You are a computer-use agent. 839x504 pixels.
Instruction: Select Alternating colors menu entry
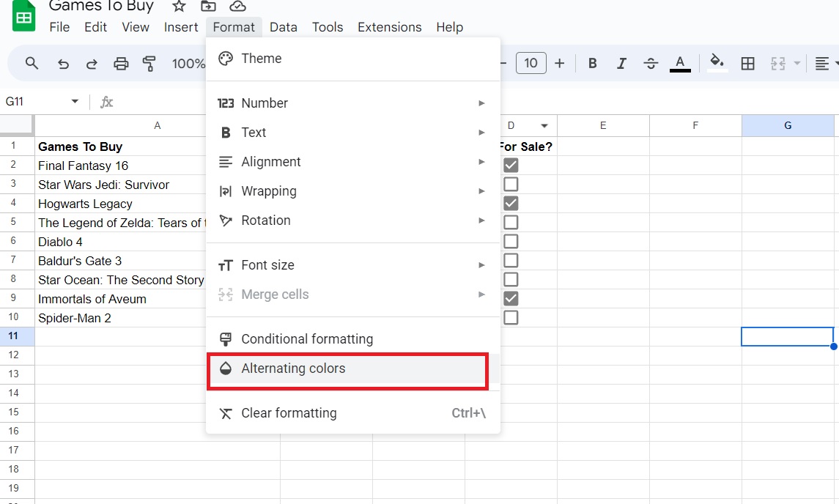(x=353, y=368)
